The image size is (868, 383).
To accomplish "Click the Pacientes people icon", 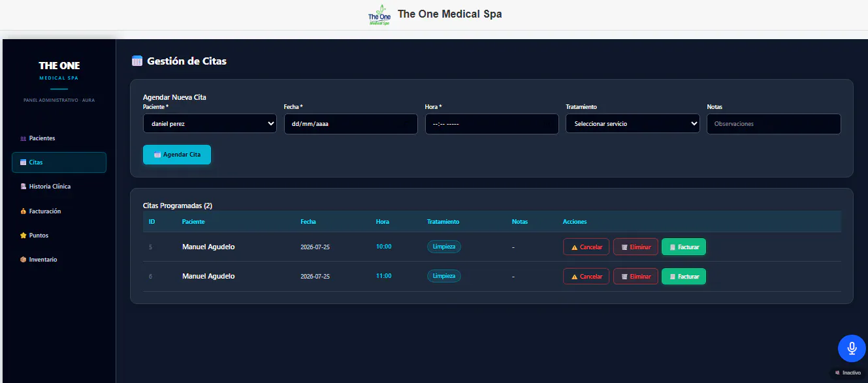I will pos(24,138).
